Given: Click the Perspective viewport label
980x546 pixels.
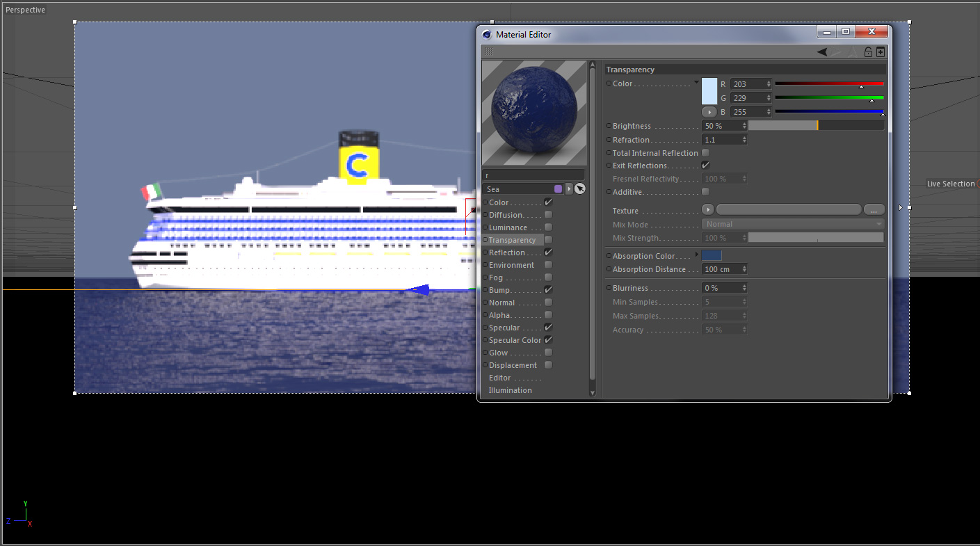Looking at the screenshot, I should [26, 10].
